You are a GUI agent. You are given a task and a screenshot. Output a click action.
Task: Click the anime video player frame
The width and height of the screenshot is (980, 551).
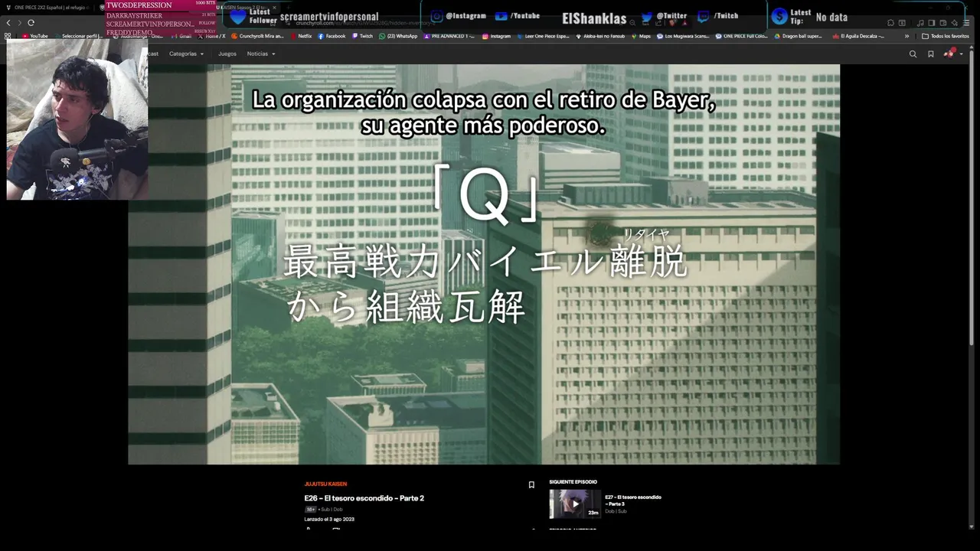(x=484, y=264)
